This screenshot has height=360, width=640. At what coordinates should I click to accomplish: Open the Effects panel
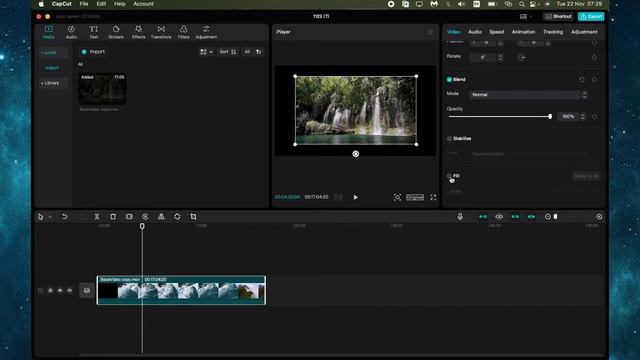click(x=138, y=32)
